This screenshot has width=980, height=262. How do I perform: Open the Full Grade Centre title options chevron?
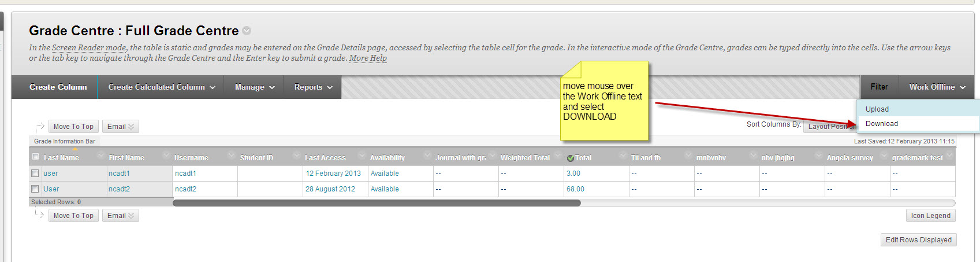247,31
